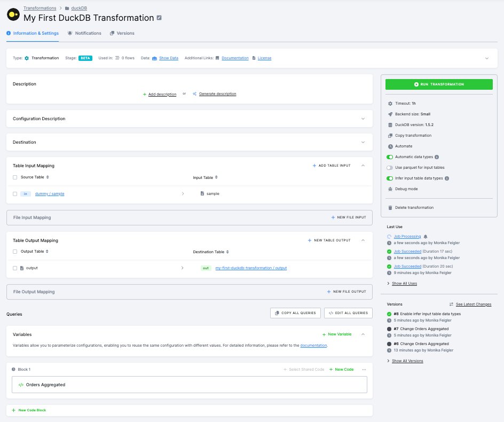
Task: Click the sort icon next to Input Table
Action: pyautogui.click(x=216, y=177)
